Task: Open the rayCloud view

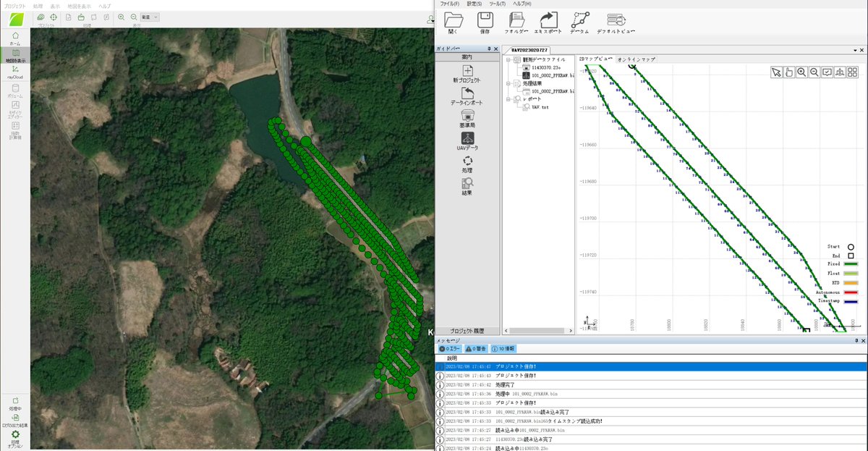Action: (14, 72)
